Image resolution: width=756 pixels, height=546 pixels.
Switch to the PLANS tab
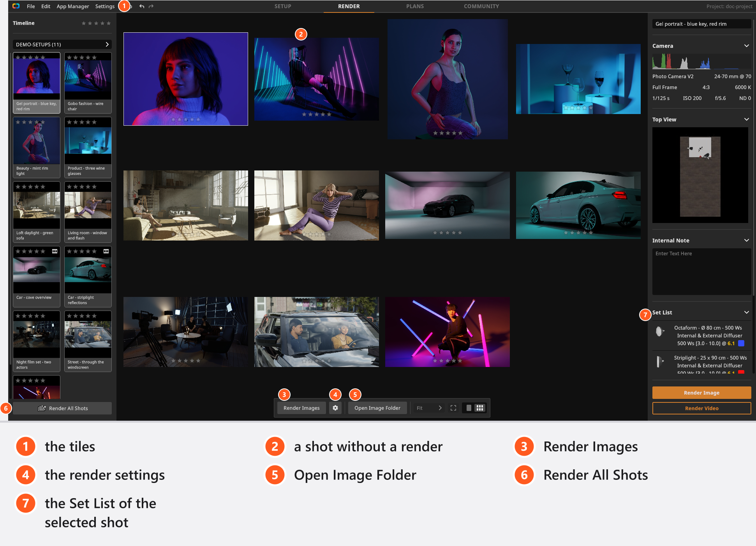pyautogui.click(x=415, y=6)
